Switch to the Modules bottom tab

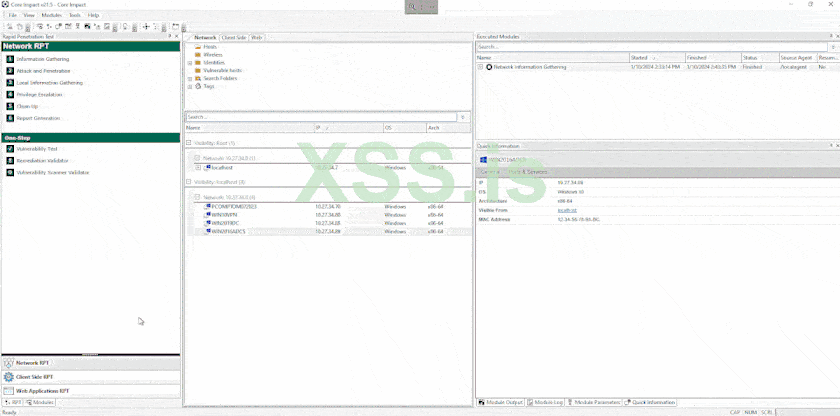coord(40,402)
